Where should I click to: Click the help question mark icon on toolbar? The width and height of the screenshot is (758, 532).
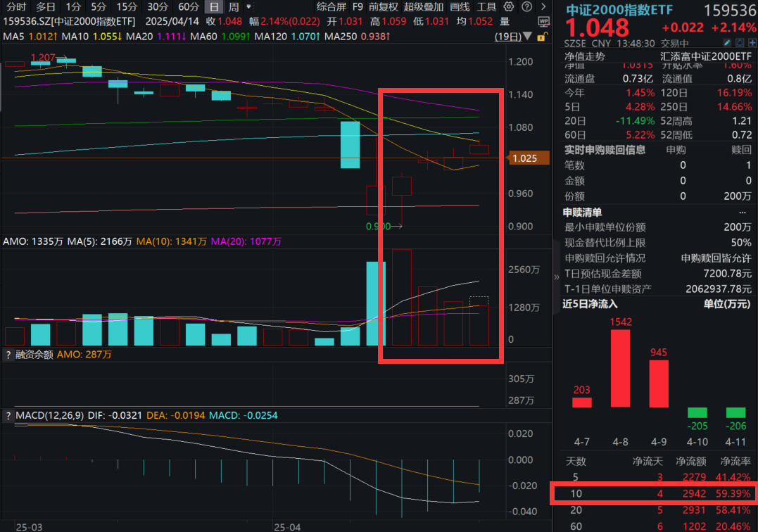pos(527,6)
